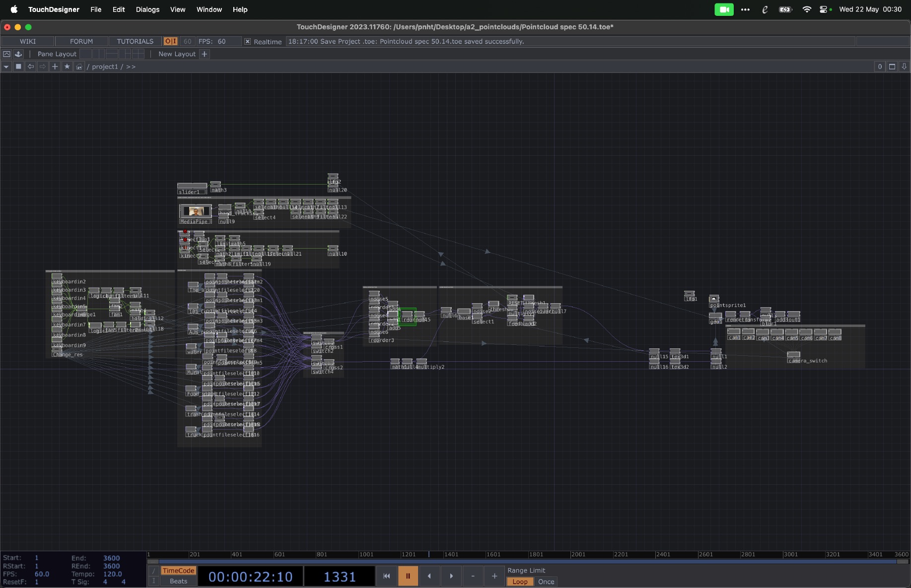Open Control Center in menu bar

click(x=824, y=9)
